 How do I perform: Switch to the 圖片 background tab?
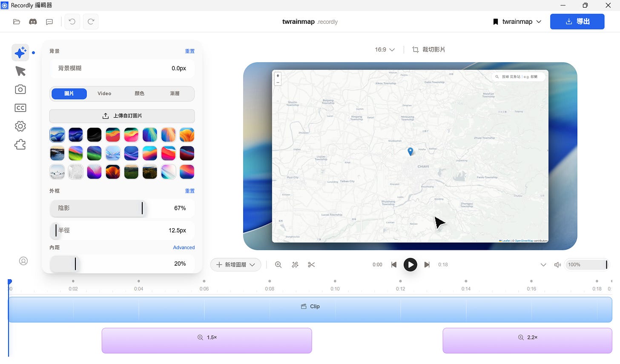coord(69,94)
